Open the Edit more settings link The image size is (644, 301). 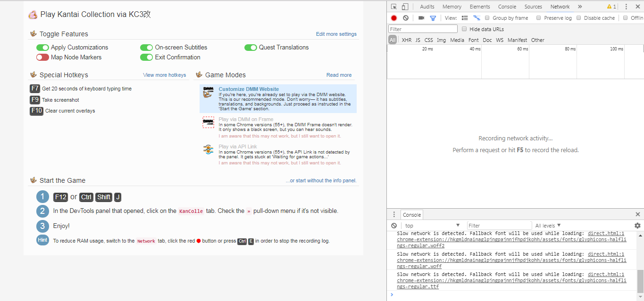(x=336, y=34)
